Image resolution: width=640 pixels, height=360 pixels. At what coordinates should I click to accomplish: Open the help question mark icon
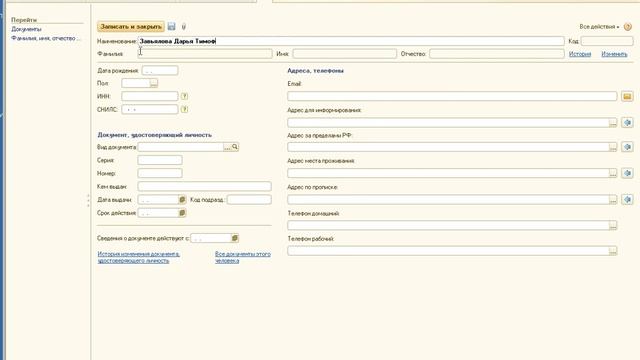[x=628, y=27]
